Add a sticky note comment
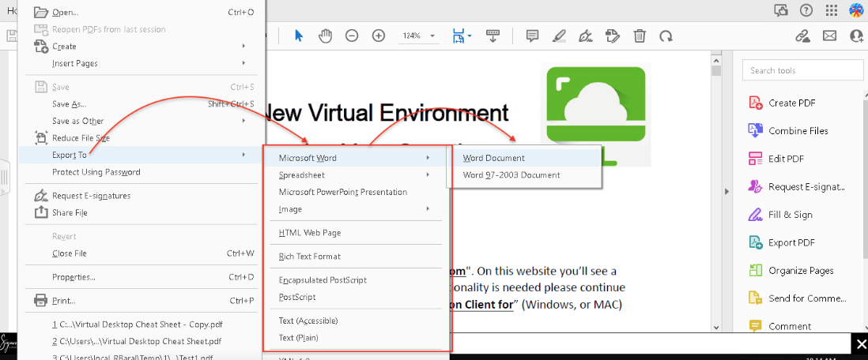Image resolution: width=868 pixels, height=360 pixels. coord(533,36)
